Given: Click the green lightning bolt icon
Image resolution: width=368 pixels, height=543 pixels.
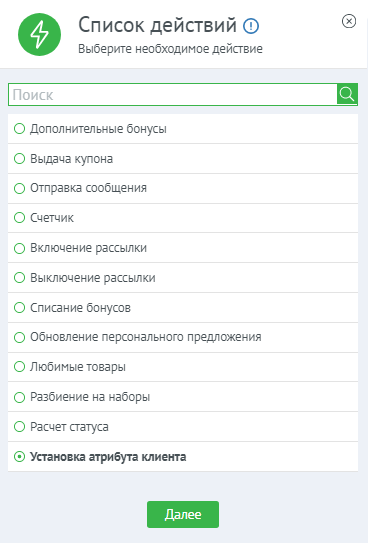Looking at the screenshot, I should tap(39, 34).
